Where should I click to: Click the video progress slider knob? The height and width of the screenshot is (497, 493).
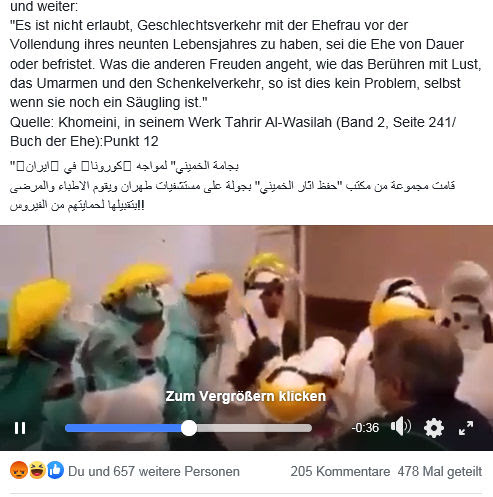(189, 428)
